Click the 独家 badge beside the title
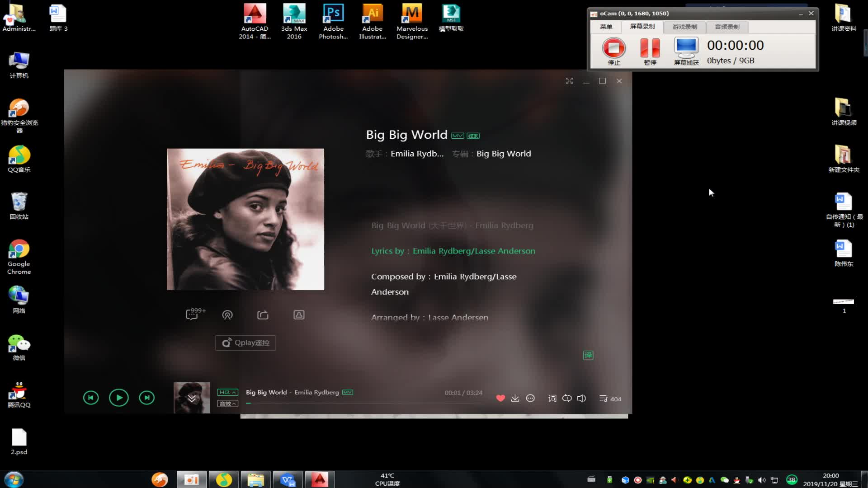Viewport: 868px width, 488px height. click(x=473, y=136)
